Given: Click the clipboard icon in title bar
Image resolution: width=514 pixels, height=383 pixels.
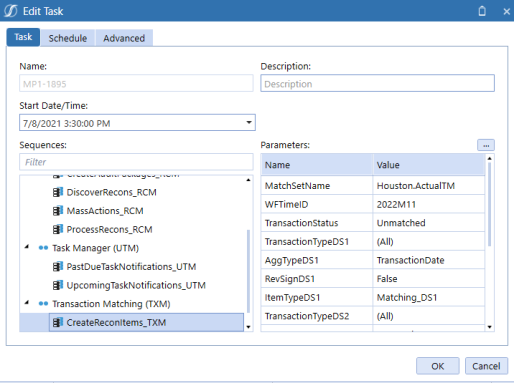Looking at the screenshot, I should tap(482, 11).
